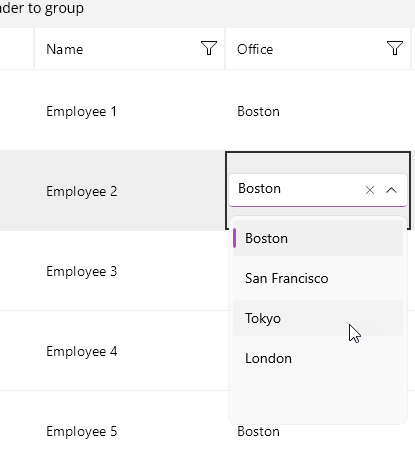This screenshot has height=457, width=415.
Task: Select the Employee 1 name cell
Action: click(129, 111)
